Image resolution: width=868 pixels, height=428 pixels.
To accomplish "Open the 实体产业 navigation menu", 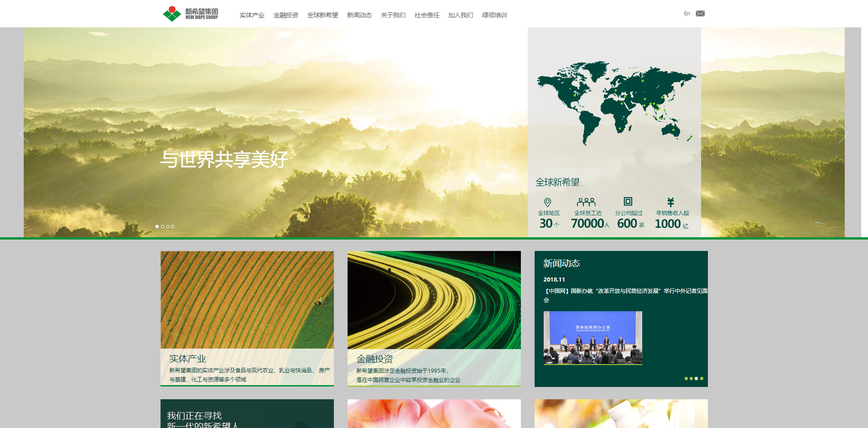I will [x=252, y=15].
